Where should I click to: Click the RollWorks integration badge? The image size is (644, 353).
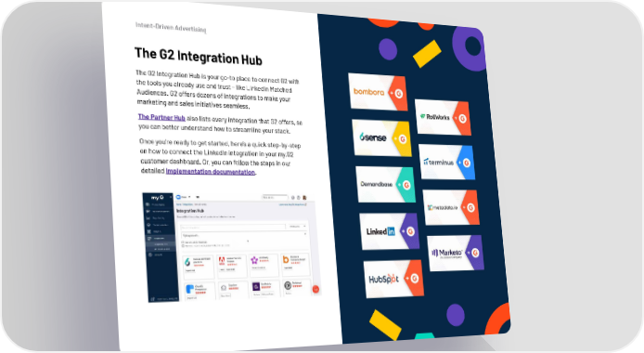443,118
